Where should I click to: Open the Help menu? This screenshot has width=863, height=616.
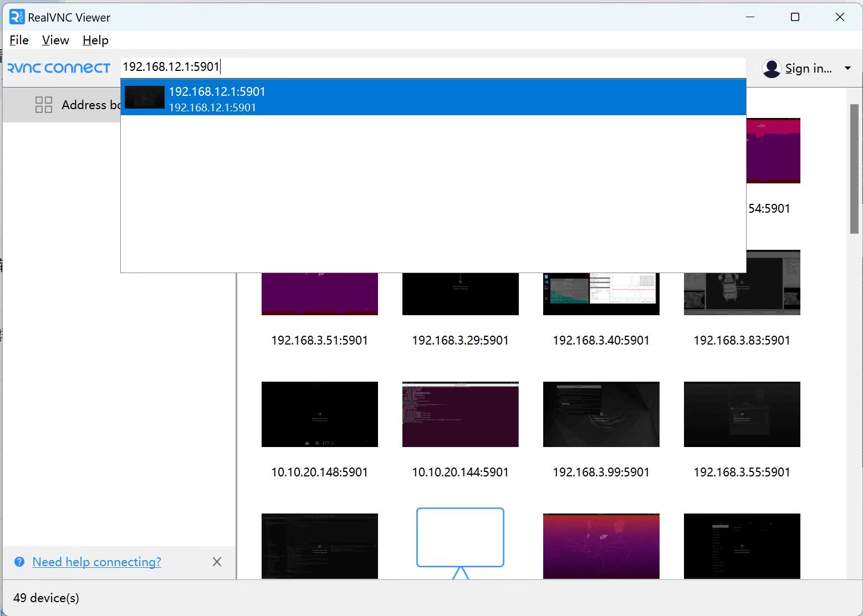point(95,40)
